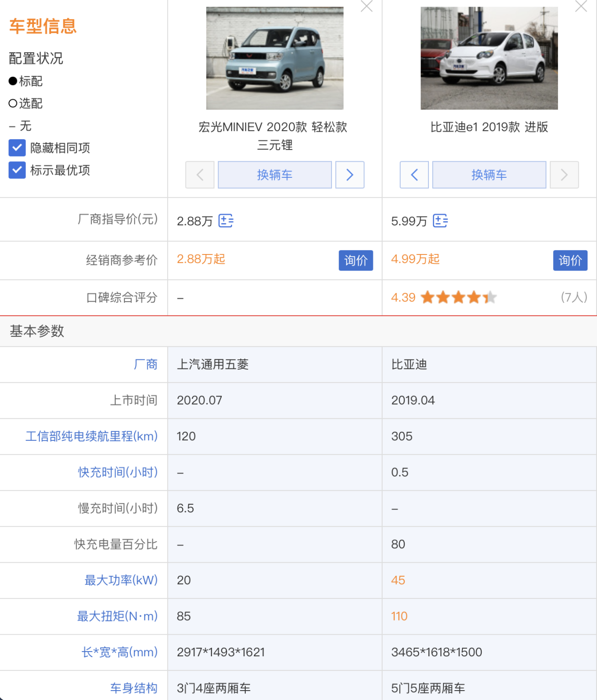Viewport: 597px width, 700px height.
Task: Show the previous car before 宏光MINIEV
Action: [200, 175]
